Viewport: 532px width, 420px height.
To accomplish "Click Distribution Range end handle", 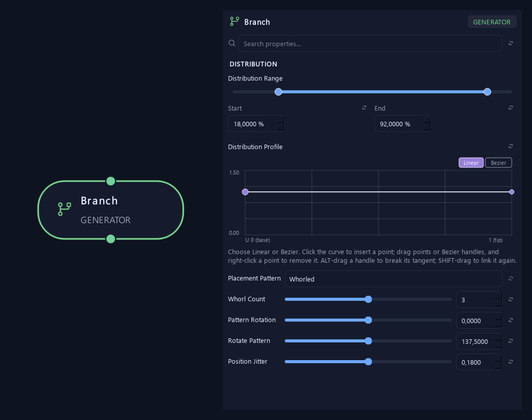I will (x=487, y=92).
